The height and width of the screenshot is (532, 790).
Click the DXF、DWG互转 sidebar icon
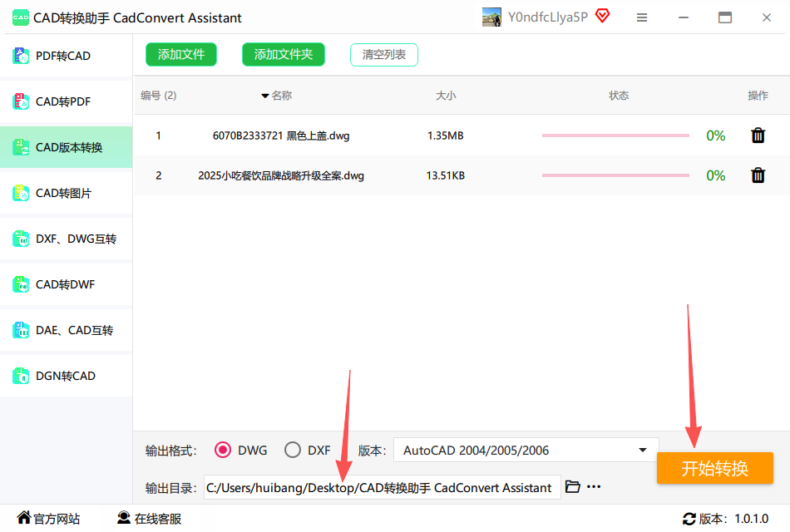[x=21, y=239]
